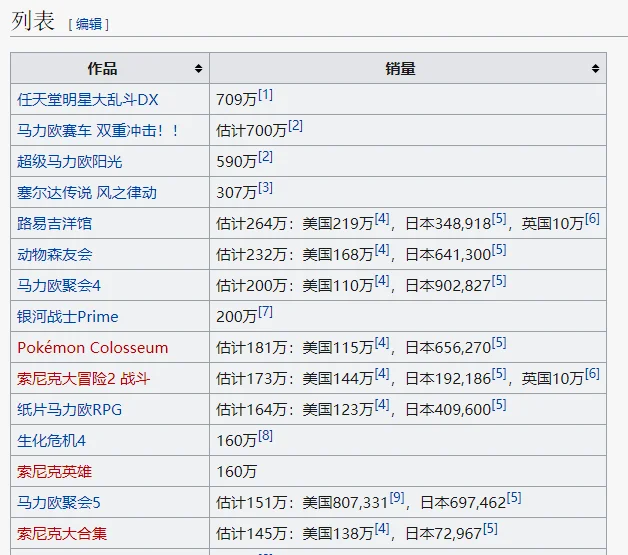Click citation [4] in 路易吉洋馆 row
This screenshot has width=628, height=555.
(382, 219)
